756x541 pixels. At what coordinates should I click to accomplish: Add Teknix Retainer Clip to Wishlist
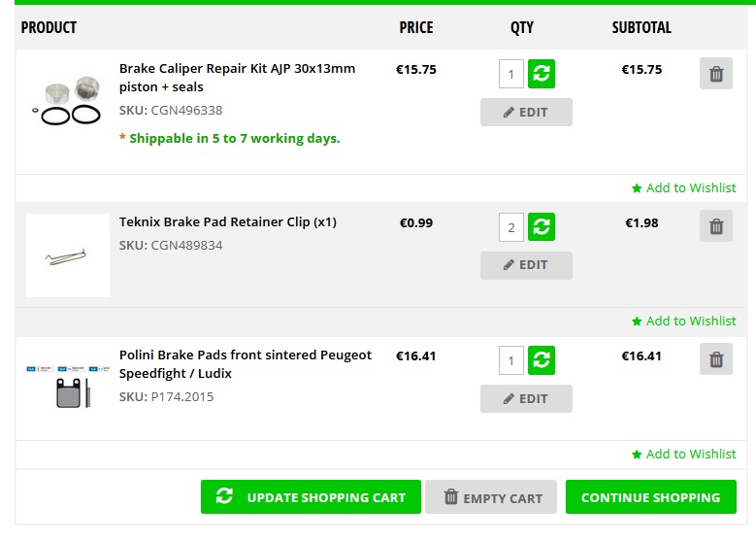pos(683,321)
